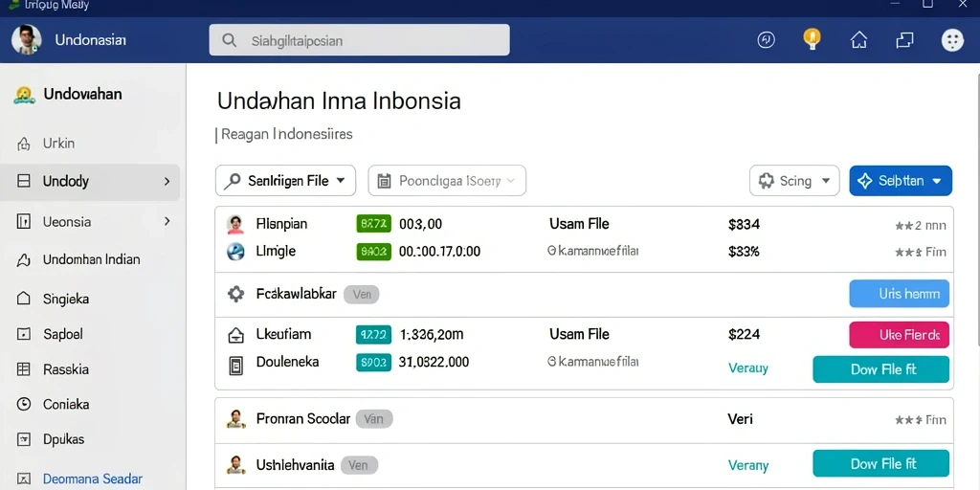Click Dow File fit in the Douleneka row
This screenshot has width=980, height=490.
[x=881, y=369]
